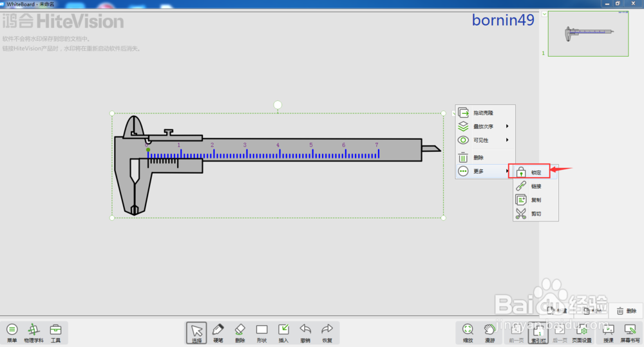Select the 形状 shape tool
This screenshot has height=347, width=644.
coord(261,333)
